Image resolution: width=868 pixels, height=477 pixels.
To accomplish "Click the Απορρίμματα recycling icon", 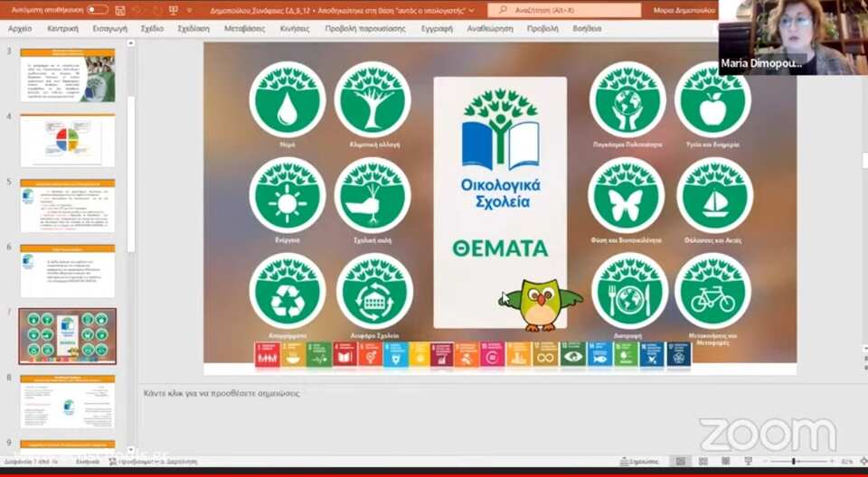I will [x=288, y=291].
